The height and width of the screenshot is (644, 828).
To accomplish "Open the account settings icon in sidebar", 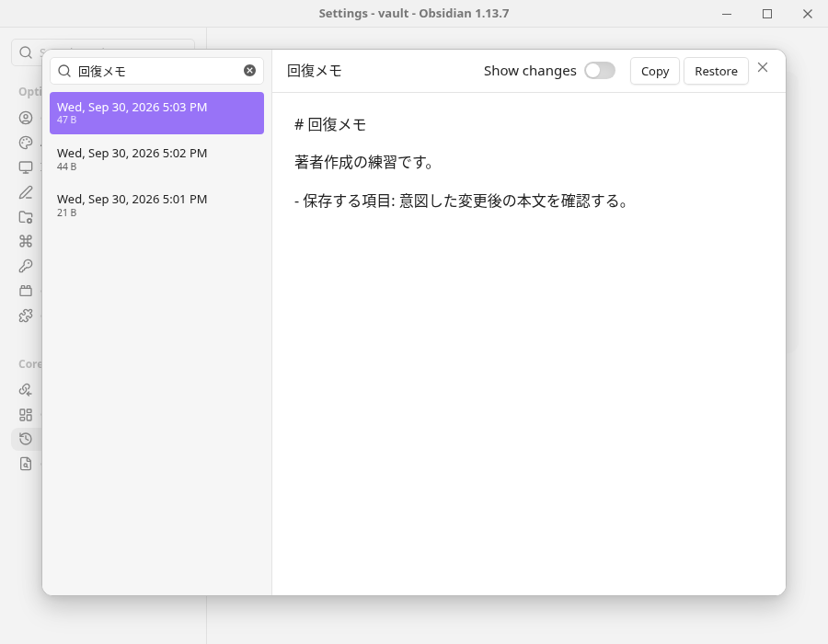I will coord(26,118).
